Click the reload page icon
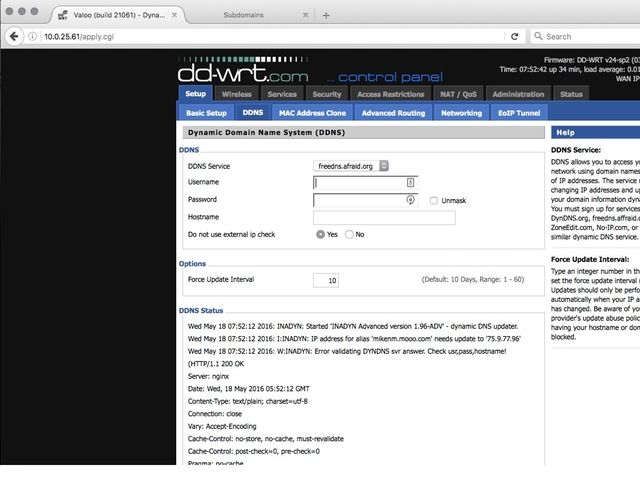This screenshot has height=480, width=640. pos(515,36)
